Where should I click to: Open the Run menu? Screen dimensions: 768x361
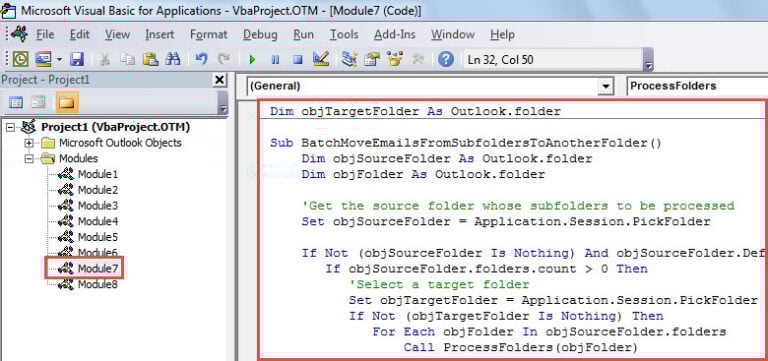pos(304,34)
